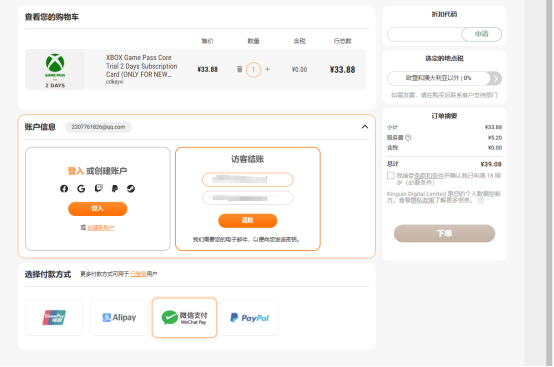This screenshot has height=367, width=554.
Task: Click the discount code input field
Action: coord(424,34)
